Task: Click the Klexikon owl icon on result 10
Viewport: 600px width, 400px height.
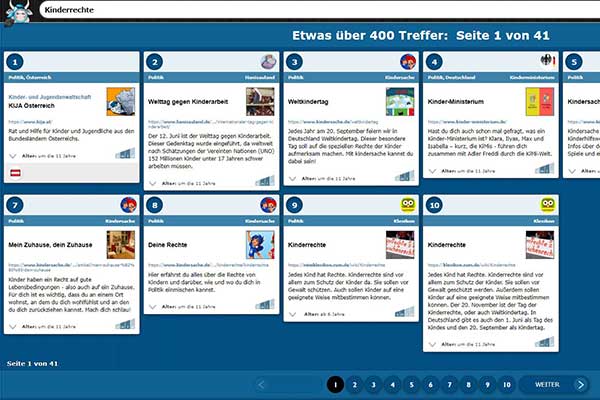Action: point(547,204)
